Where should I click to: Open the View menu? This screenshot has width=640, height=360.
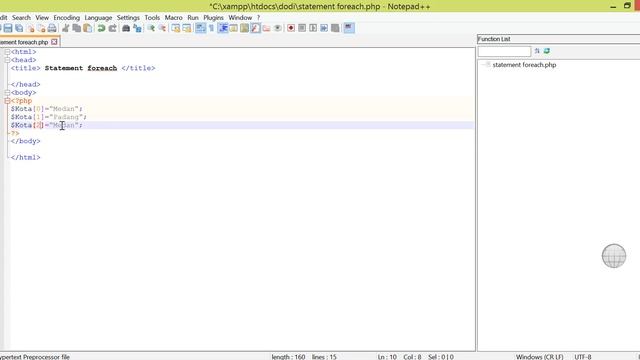pos(42,18)
